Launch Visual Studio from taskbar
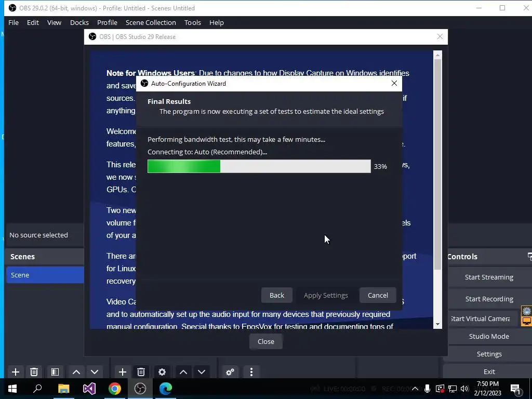Screen dimensions: 532x399 (x=89, y=389)
